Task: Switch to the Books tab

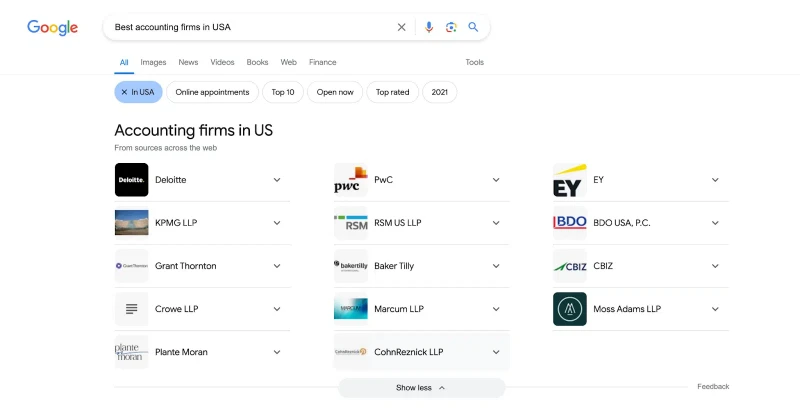Action: click(257, 62)
